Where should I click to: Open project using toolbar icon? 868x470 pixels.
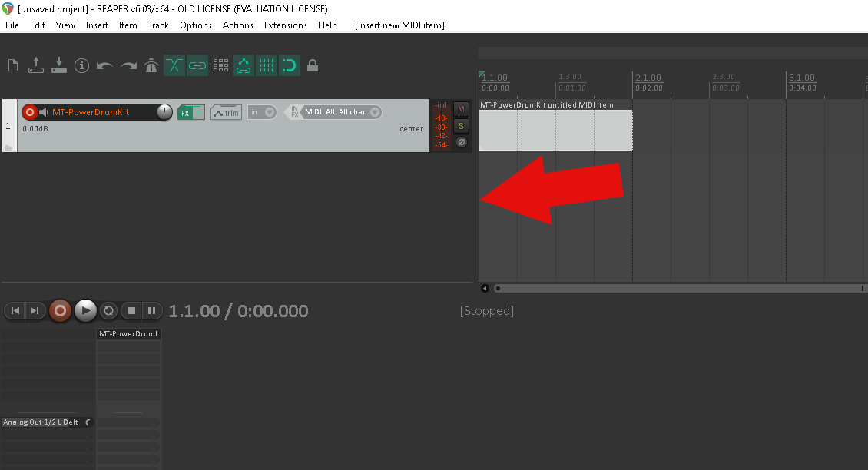point(36,65)
